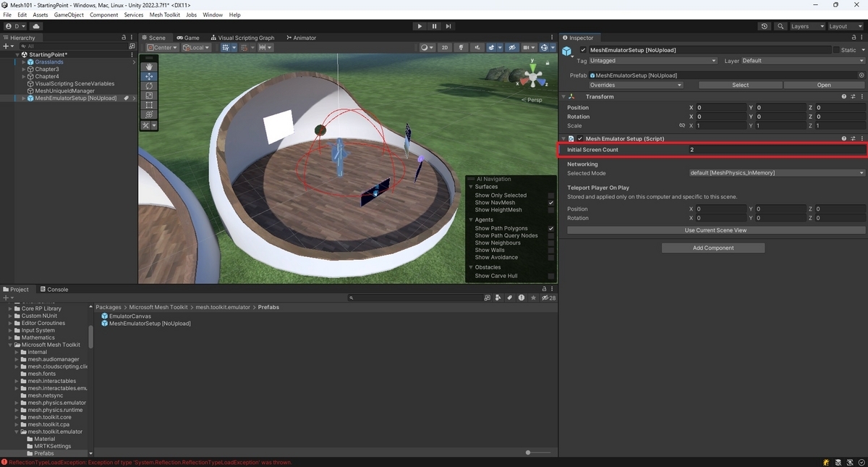868x467 pixels.
Task: Open the Local handle rotation dropdown
Action: [x=196, y=48]
